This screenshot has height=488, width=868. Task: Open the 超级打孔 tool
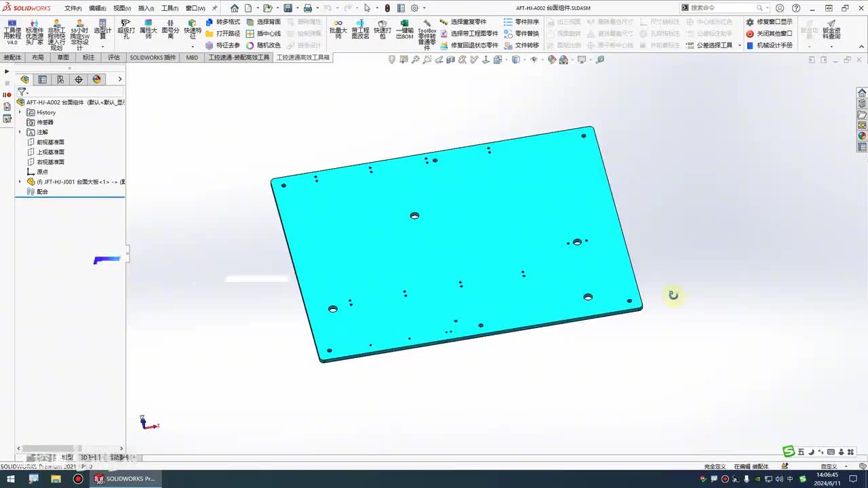[126, 30]
